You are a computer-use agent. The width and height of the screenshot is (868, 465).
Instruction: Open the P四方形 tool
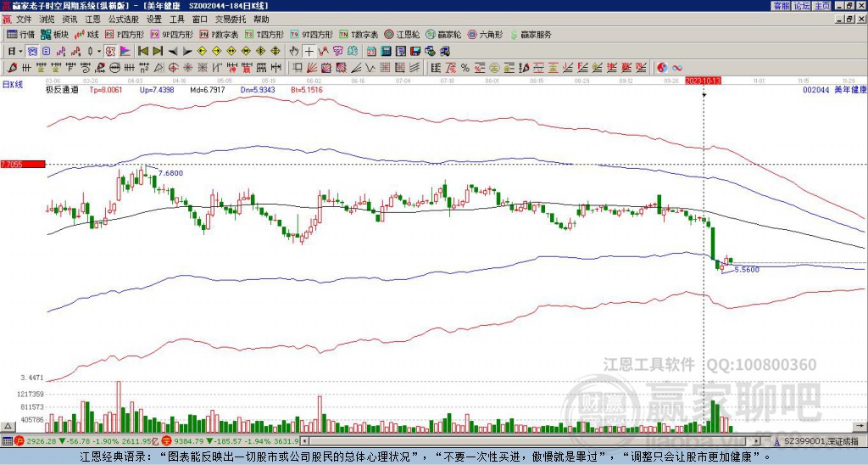click(125, 34)
